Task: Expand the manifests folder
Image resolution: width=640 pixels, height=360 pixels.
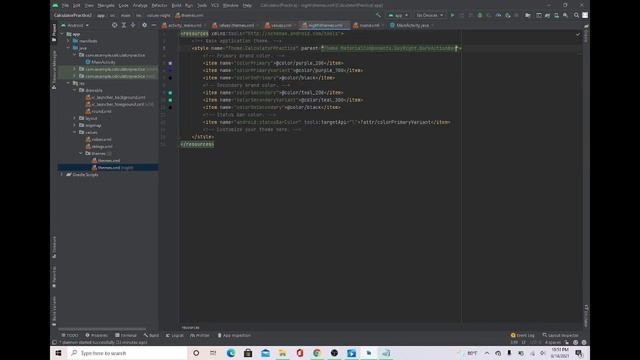Action: 68,41
